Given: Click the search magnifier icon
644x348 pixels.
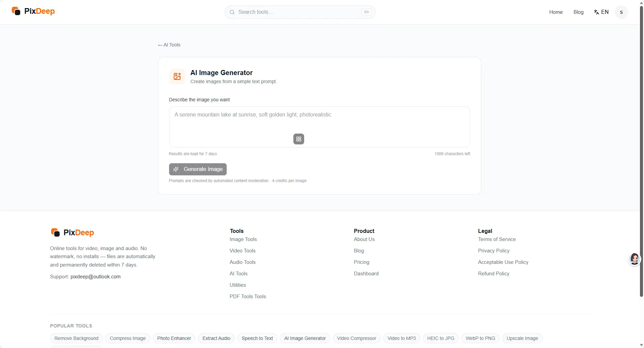Looking at the screenshot, I should pos(232,12).
